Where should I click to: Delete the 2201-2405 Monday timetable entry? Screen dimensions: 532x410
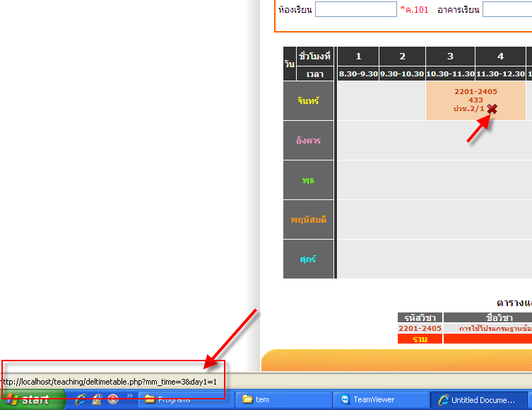click(x=492, y=109)
